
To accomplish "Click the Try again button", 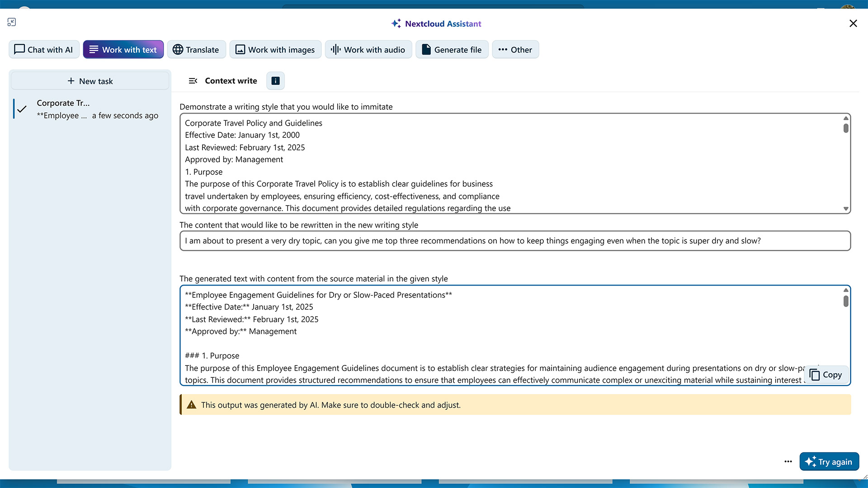I will [829, 461].
